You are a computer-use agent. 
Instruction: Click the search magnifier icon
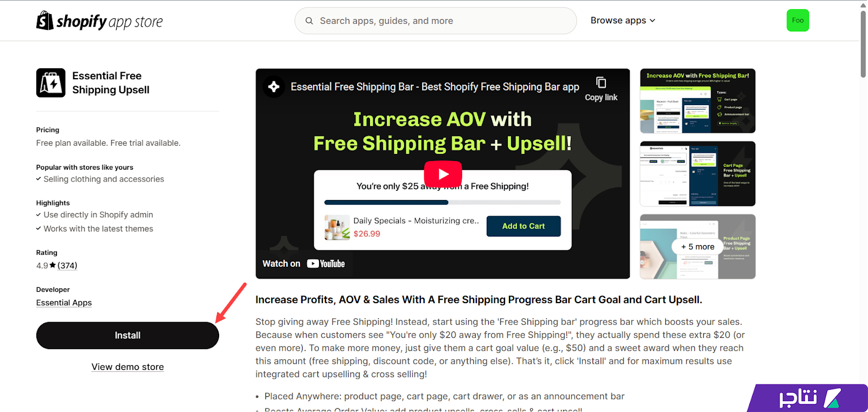[309, 21]
